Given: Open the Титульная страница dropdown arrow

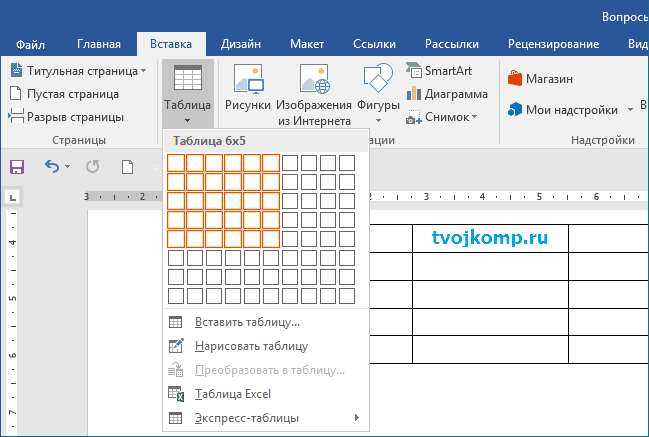Looking at the screenshot, I should pos(143,71).
